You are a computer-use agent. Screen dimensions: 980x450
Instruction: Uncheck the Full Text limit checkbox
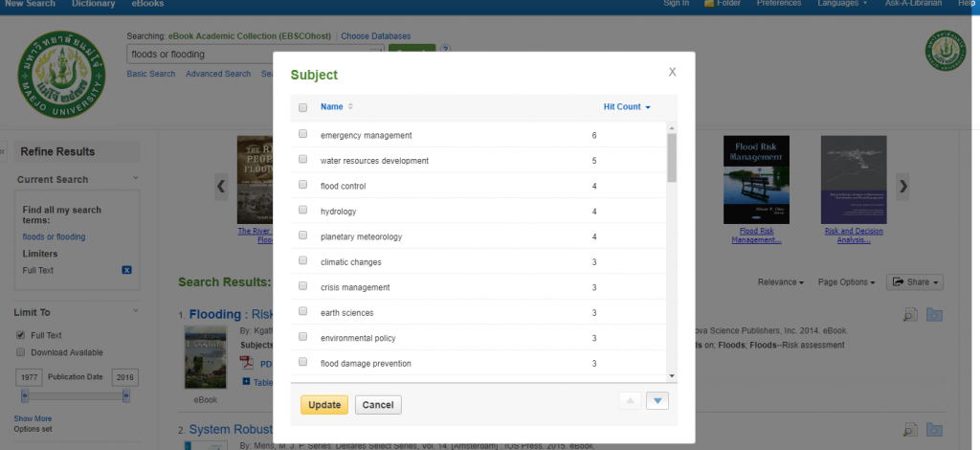pos(21,335)
